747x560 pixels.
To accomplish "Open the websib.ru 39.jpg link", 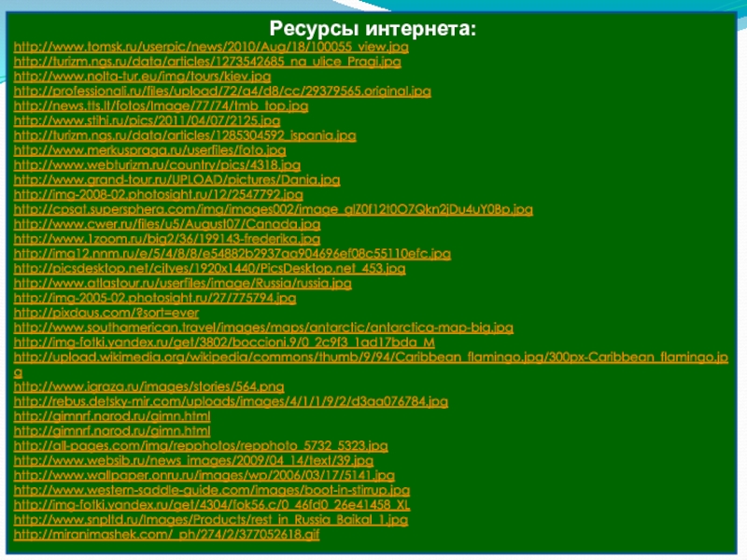I will point(193,460).
